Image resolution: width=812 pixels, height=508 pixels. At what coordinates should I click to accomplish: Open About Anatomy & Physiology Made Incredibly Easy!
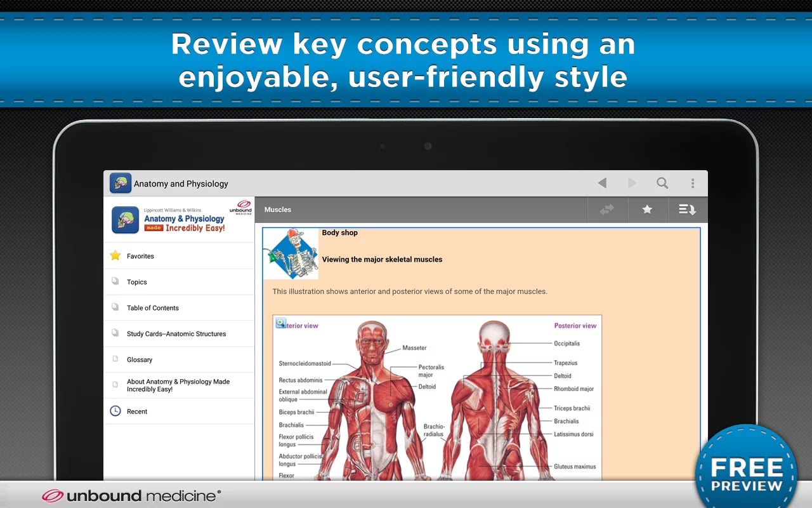pyautogui.click(x=179, y=385)
